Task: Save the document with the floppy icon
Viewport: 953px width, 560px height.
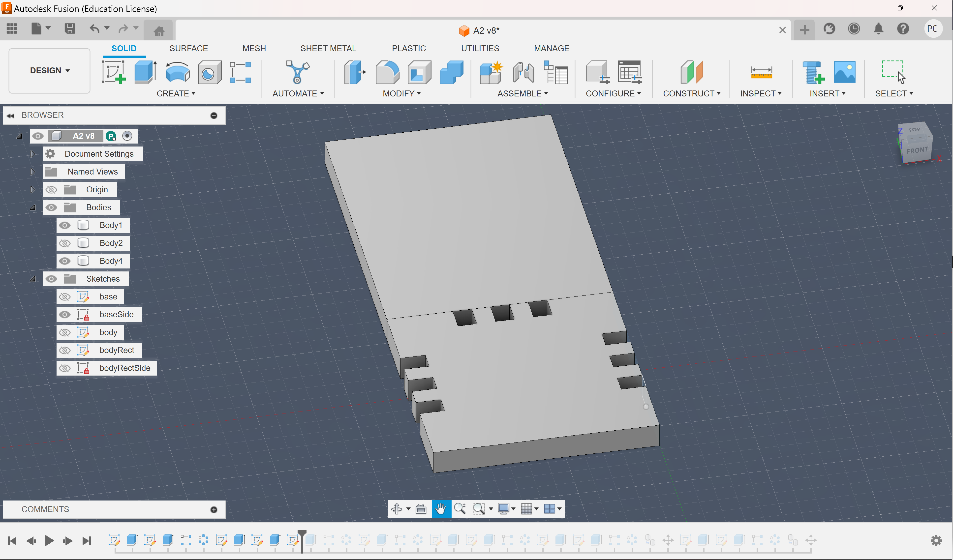Action: (x=70, y=29)
